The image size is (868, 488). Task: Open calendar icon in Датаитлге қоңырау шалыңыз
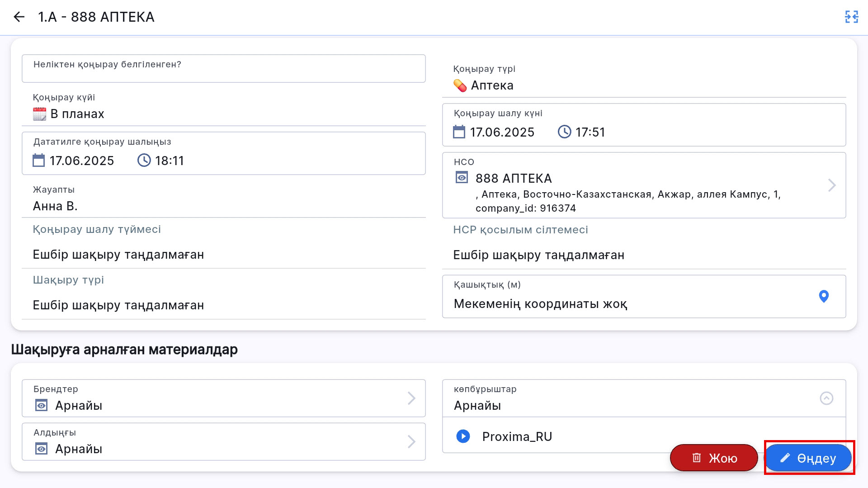click(39, 161)
